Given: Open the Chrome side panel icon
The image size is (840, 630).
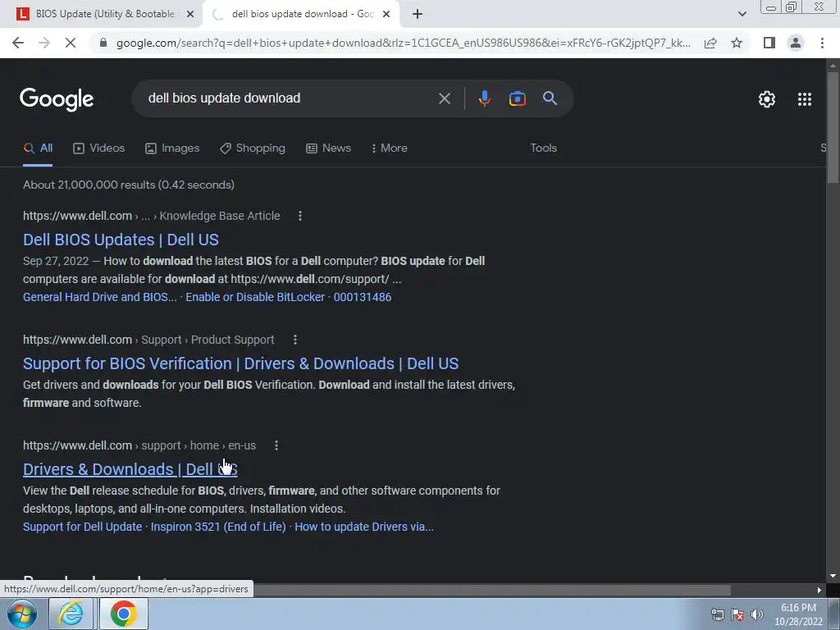Looking at the screenshot, I should 769,43.
